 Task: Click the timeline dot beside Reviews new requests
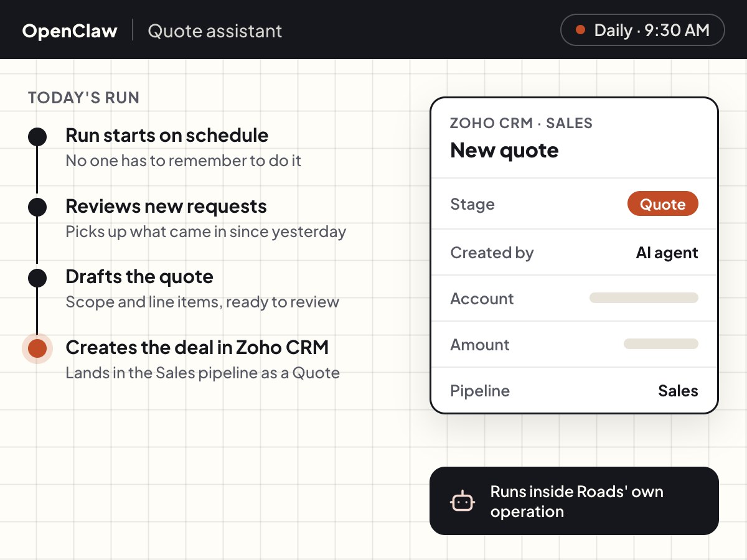pyautogui.click(x=37, y=207)
